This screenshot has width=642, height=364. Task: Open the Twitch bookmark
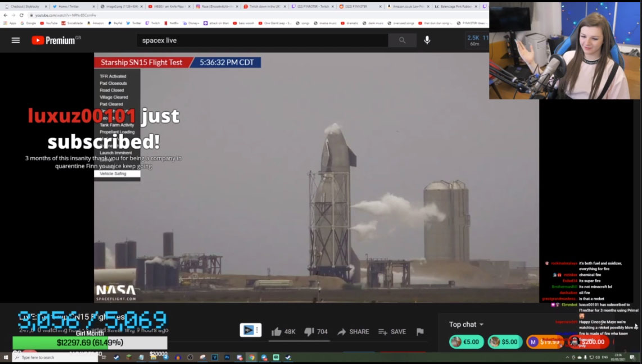(x=153, y=24)
